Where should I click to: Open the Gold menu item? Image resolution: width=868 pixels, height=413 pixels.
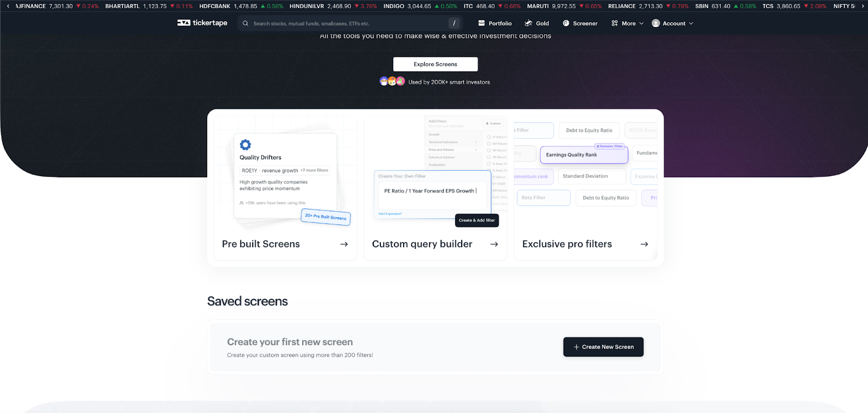pyautogui.click(x=537, y=23)
